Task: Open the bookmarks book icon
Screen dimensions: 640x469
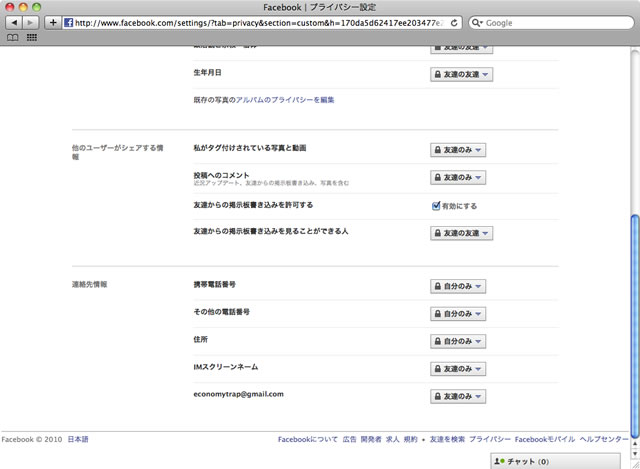Action: [13, 38]
